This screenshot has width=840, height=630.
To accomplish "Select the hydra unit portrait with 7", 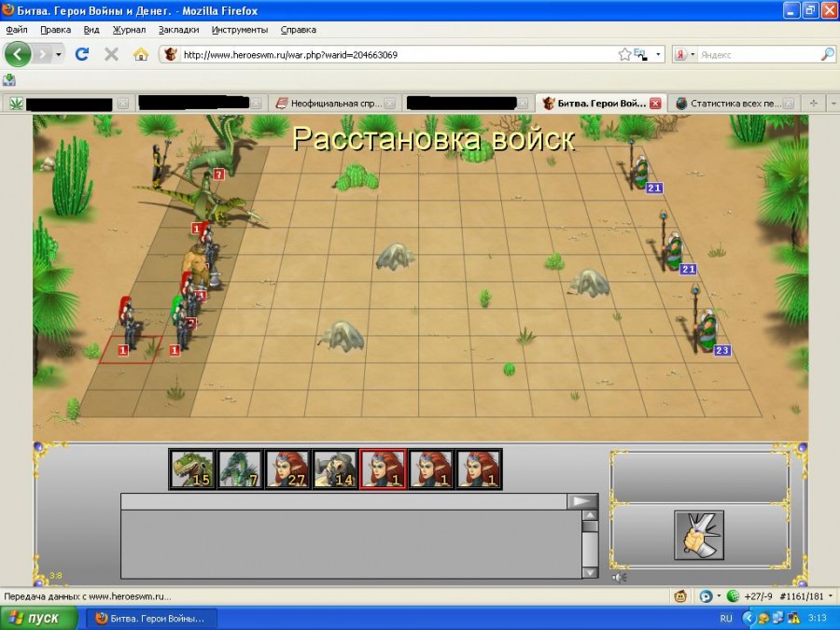I will click(240, 469).
